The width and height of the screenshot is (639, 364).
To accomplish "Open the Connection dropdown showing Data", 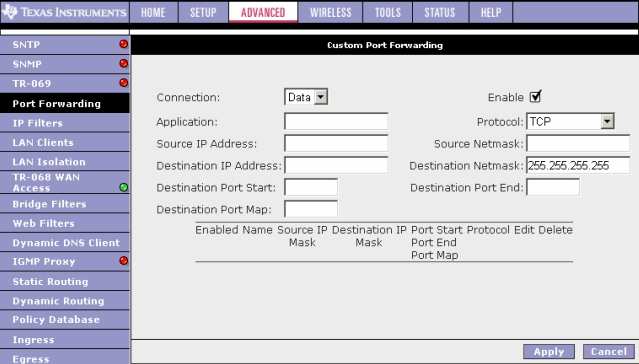I will click(306, 97).
